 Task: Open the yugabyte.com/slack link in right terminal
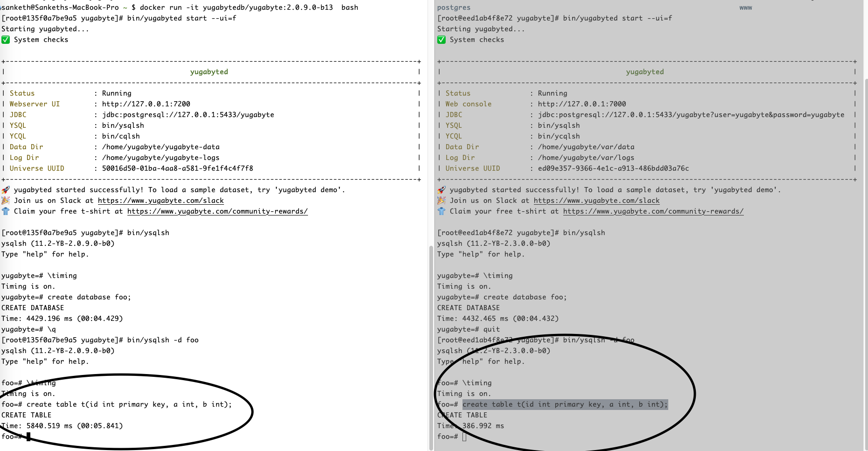[597, 201]
